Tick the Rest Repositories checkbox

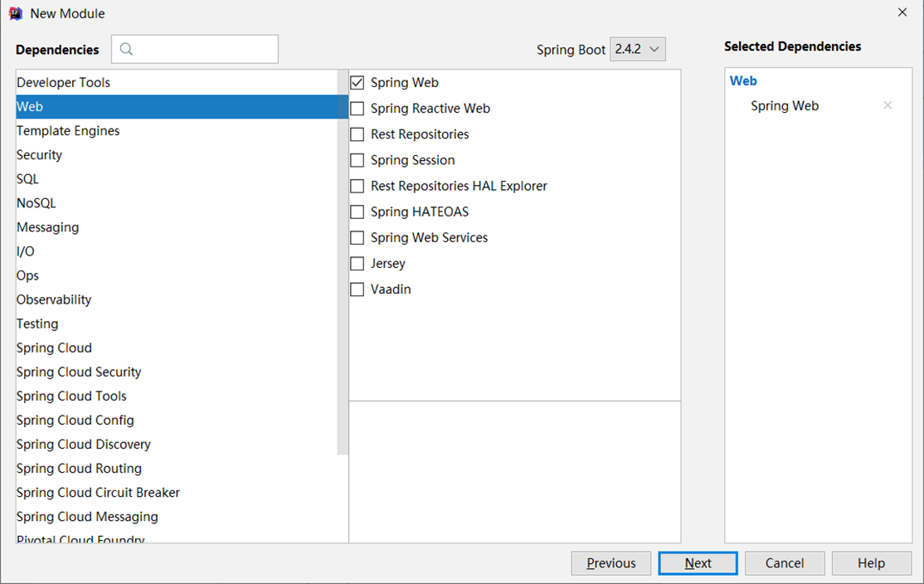357,134
